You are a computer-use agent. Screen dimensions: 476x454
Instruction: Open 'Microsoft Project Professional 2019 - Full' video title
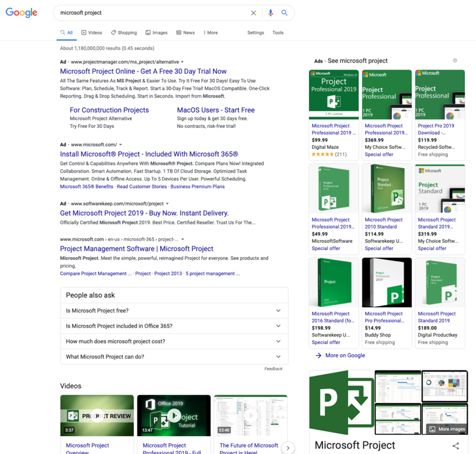coord(172,449)
